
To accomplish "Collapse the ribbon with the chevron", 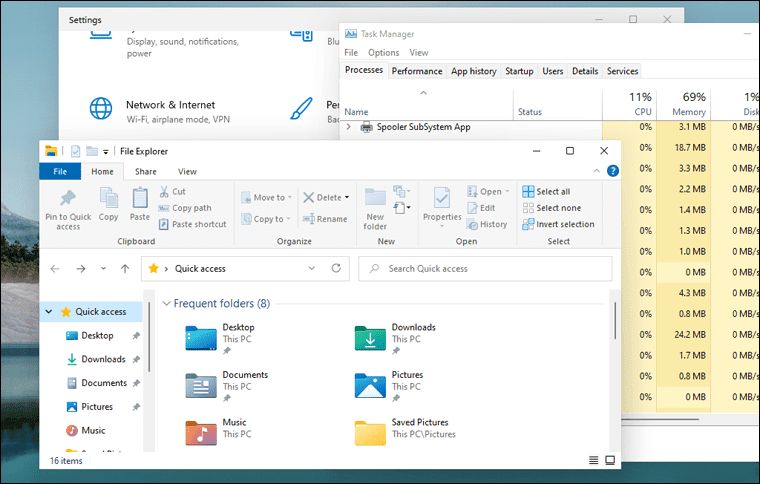I will pos(597,171).
